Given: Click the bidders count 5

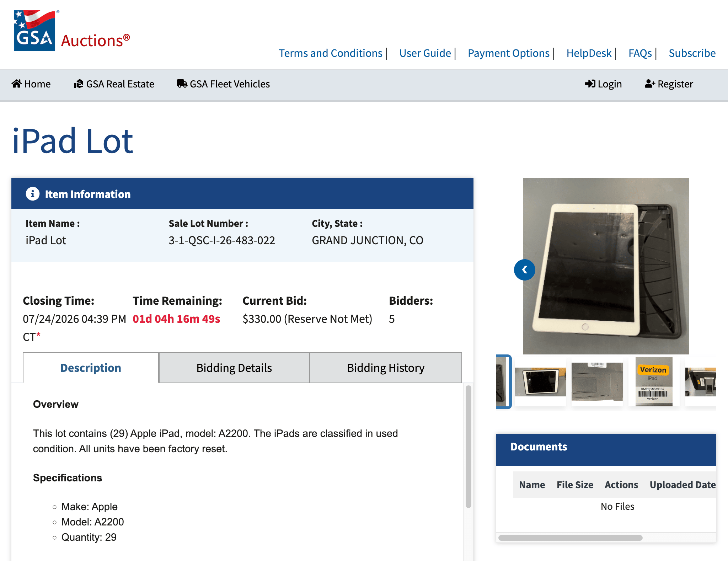Looking at the screenshot, I should click(x=392, y=319).
